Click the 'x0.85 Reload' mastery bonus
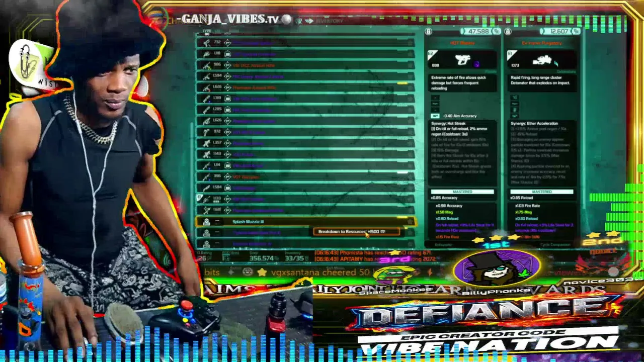This screenshot has width=644, height=362. click(522, 198)
